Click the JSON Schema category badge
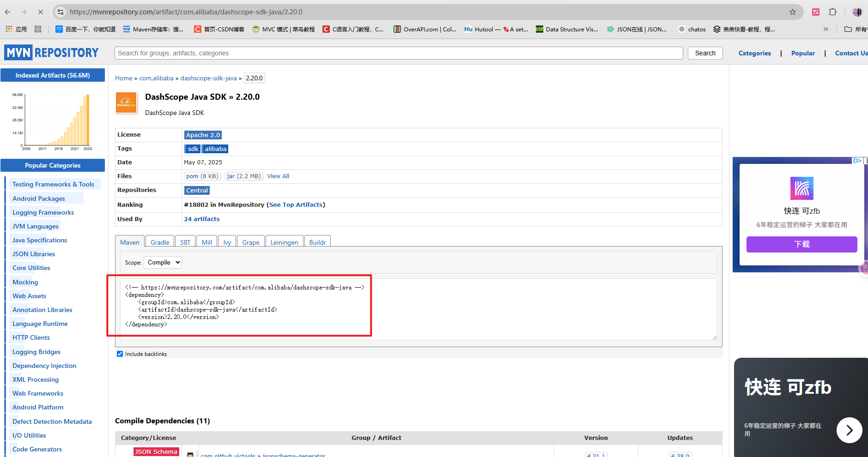Screen dimensions: 868x457 pyautogui.click(x=156, y=451)
